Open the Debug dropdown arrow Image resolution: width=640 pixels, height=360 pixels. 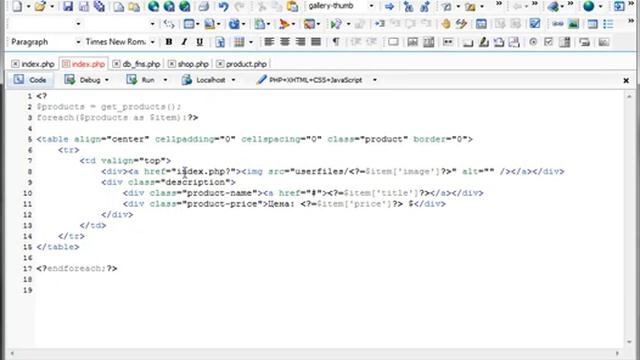click(107, 80)
